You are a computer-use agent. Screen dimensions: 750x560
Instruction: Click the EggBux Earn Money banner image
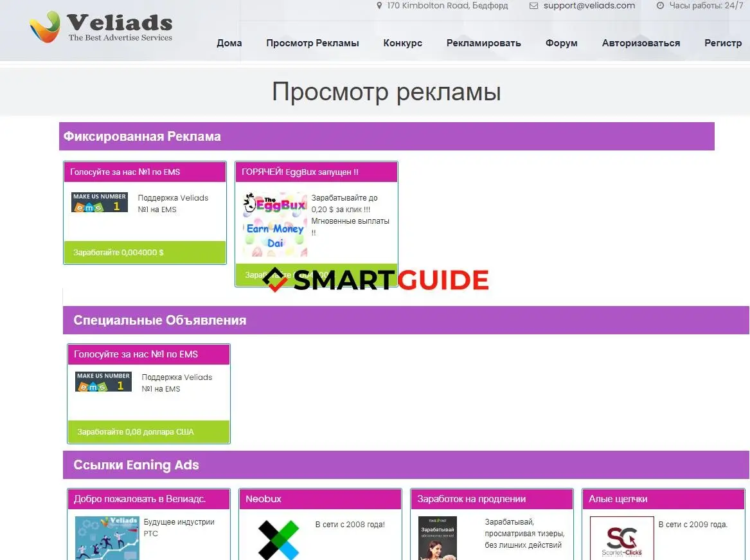[x=274, y=222]
